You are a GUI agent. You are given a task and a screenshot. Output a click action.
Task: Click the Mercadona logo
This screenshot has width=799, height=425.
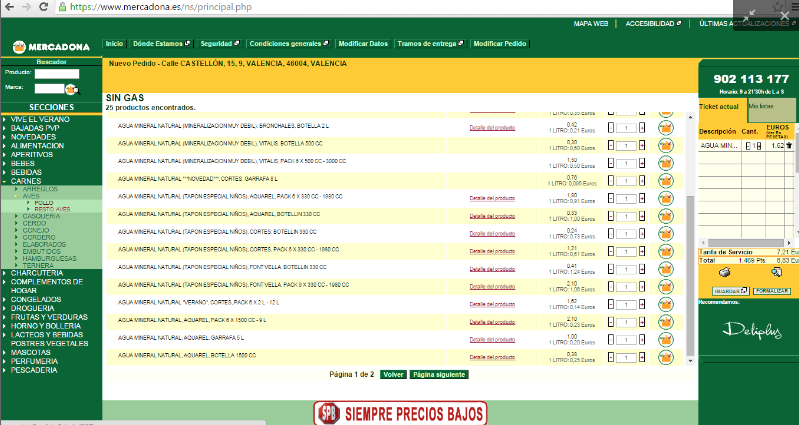point(51,47)
